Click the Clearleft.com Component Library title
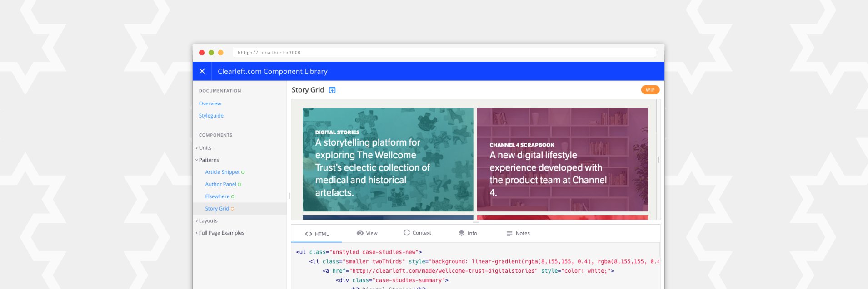 [273, 71]
